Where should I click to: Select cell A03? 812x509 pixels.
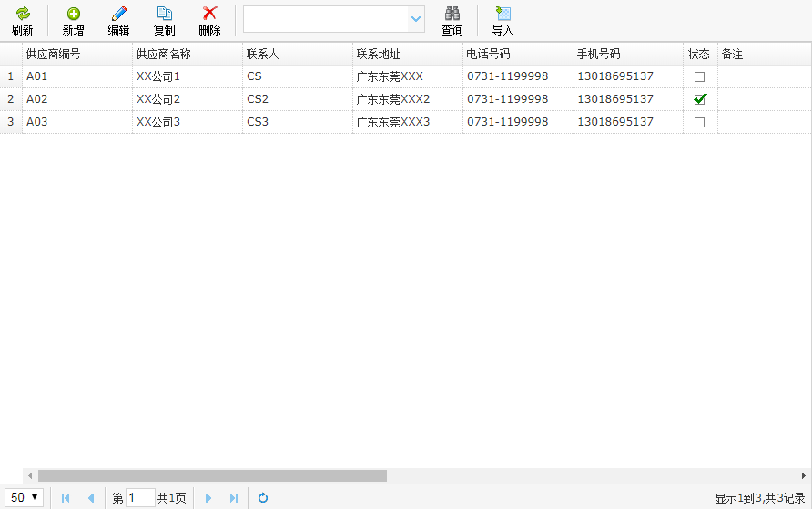[x=77, y=122]
